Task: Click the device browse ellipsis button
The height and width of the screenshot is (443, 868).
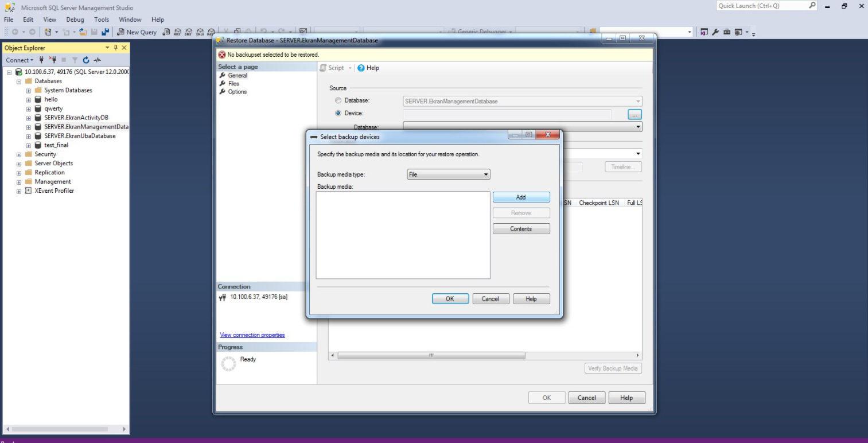Action: click(635, 114)
